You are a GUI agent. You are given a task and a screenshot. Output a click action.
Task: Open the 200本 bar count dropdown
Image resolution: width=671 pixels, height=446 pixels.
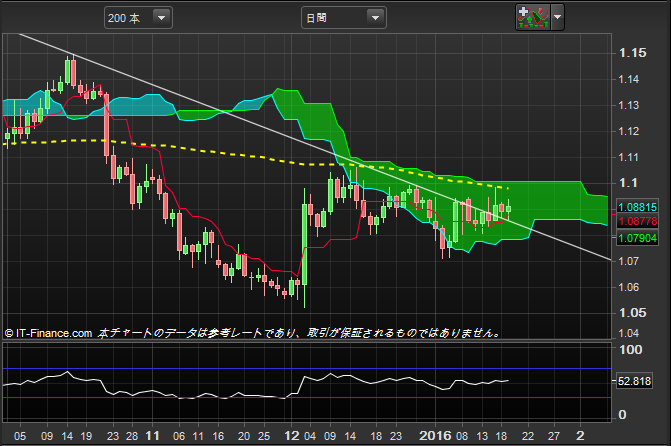(x=138, y=18)
